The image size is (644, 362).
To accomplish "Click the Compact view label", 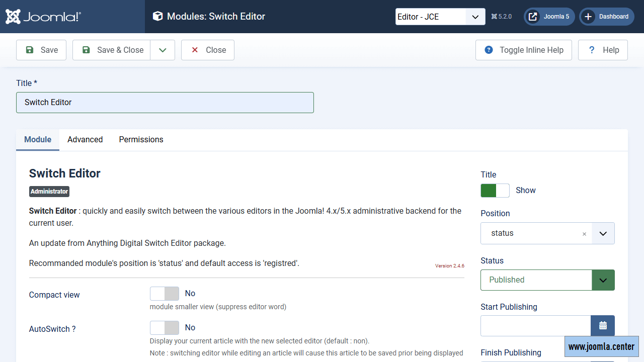I will click(54, 295).
